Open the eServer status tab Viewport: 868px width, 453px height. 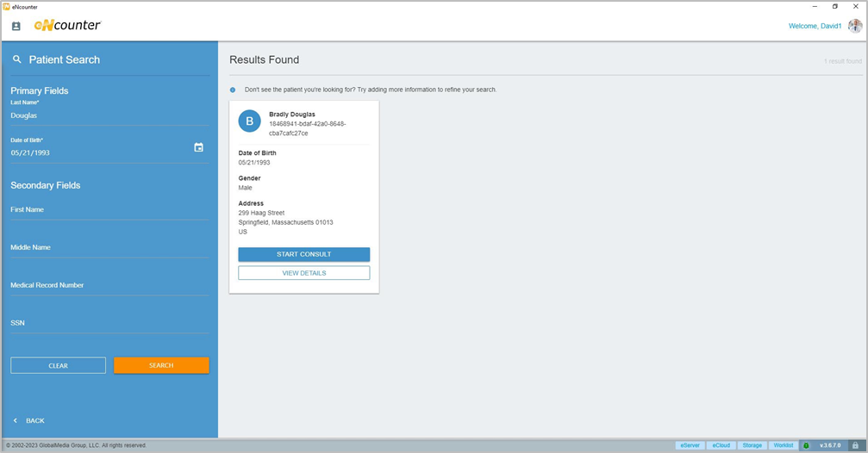pos(690,445)
